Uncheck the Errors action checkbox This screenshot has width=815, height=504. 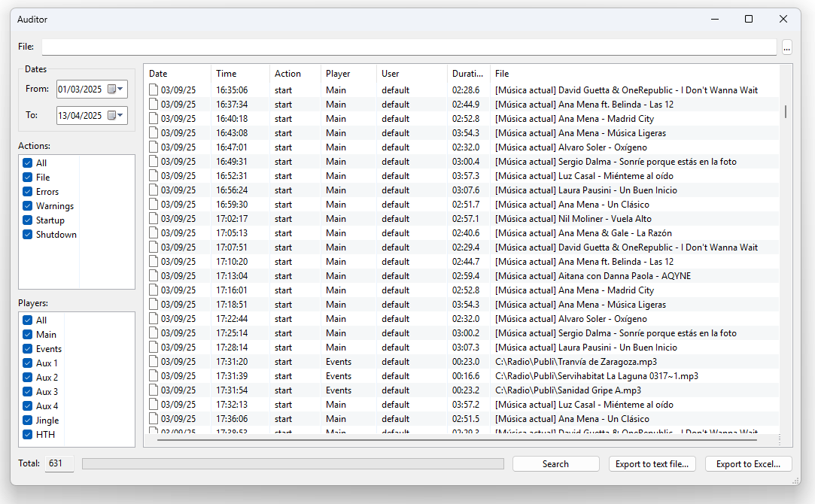click(x=28, y=192)
